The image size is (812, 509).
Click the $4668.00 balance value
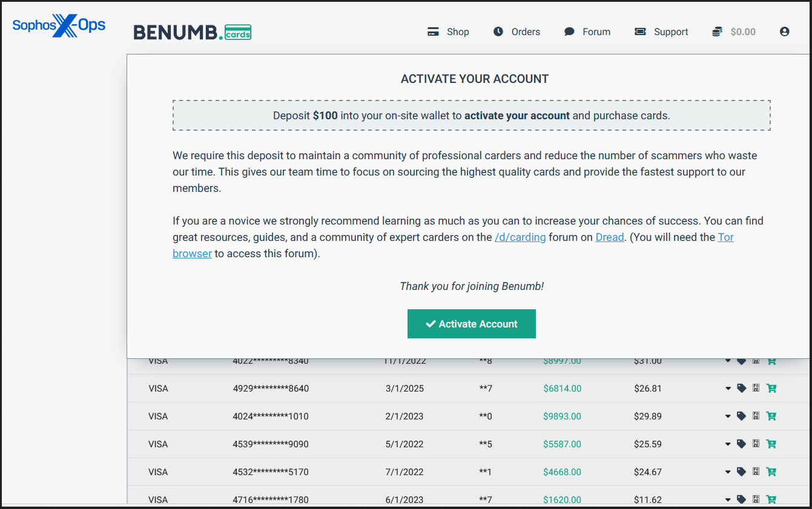coord(562,472)
